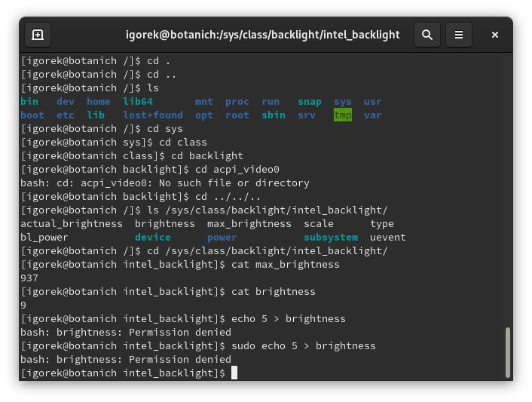Image resolution: width=532 pixels, height=402 pixels.
Task: Click the opt directory name
Action: point(204,115)
